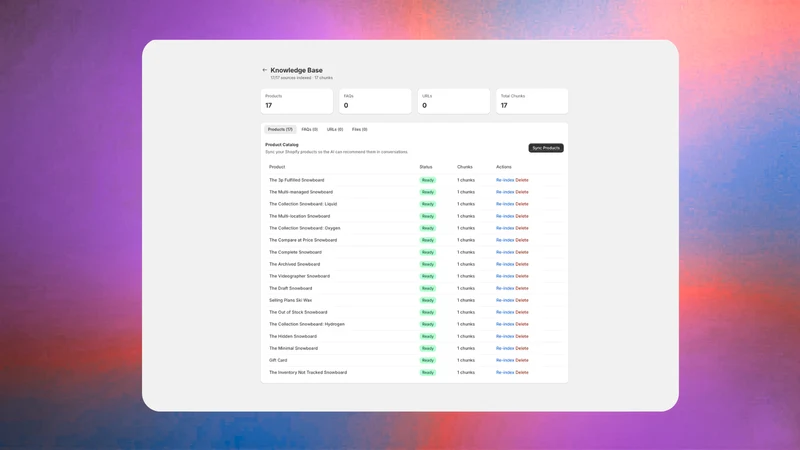Image resolution: width=800 pixels, height=450 pixels.
Task: Re-index The Complete Snowboard
Action: pyautogui.click(x=505, y=252)
